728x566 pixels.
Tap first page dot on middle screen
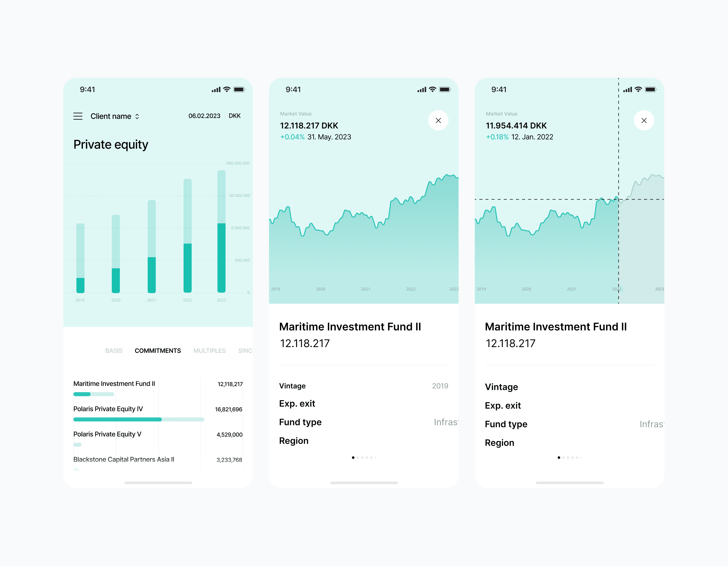click(x=353, y=458)
